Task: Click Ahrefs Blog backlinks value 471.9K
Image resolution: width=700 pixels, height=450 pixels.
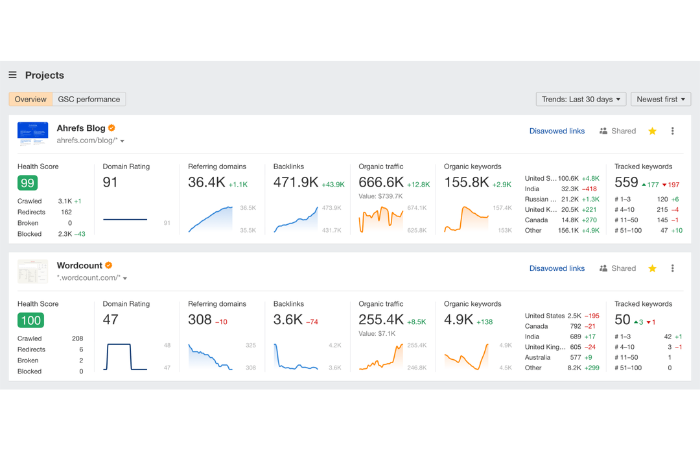Action: (x=296, y=182)
